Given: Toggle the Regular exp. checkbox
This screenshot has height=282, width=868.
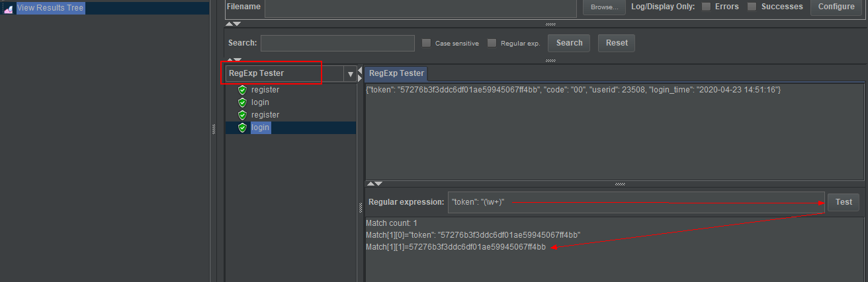Looking at the screenshot, I should point(492,43).
